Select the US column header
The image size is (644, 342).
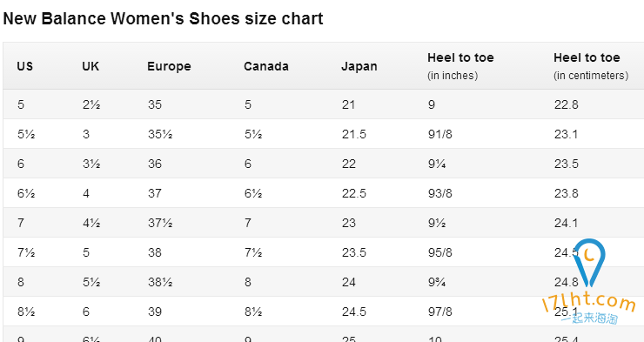pos(25,66)
